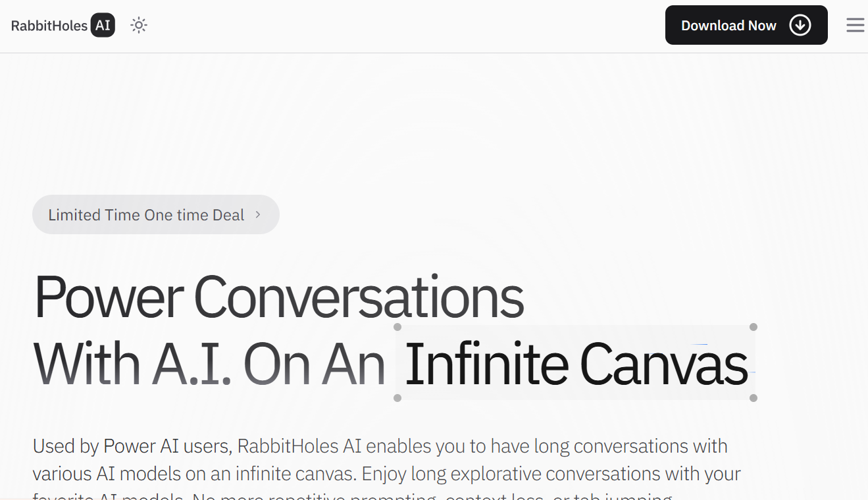The width and height of the screenshot is (868, 500).
Task: Click the Download Now label text
Action: coord(728,25)
